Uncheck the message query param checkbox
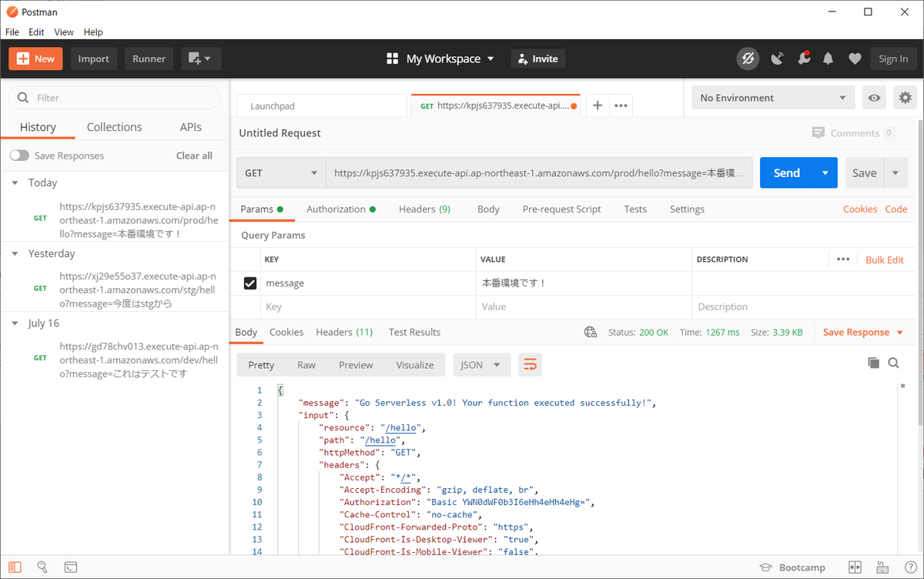 tap(249, 283)
